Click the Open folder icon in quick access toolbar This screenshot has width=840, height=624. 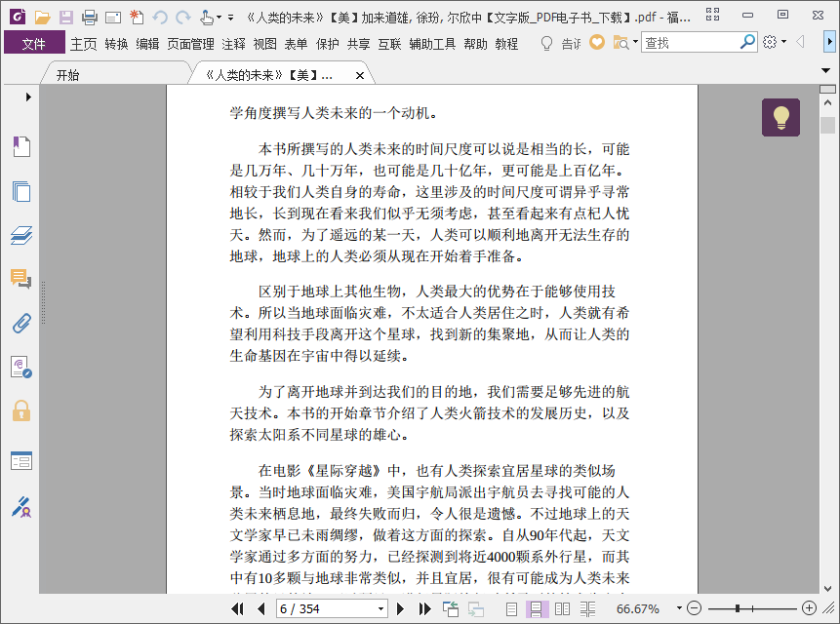click(x=42, y=18)
